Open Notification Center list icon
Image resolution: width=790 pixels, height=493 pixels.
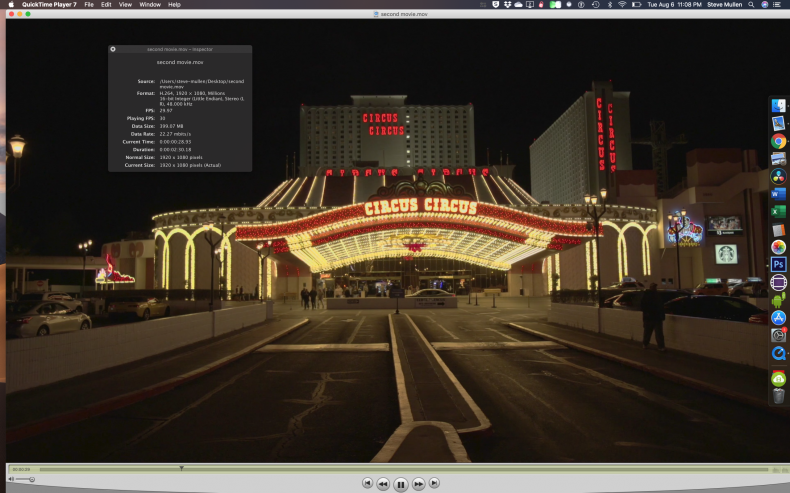point(777,5)
